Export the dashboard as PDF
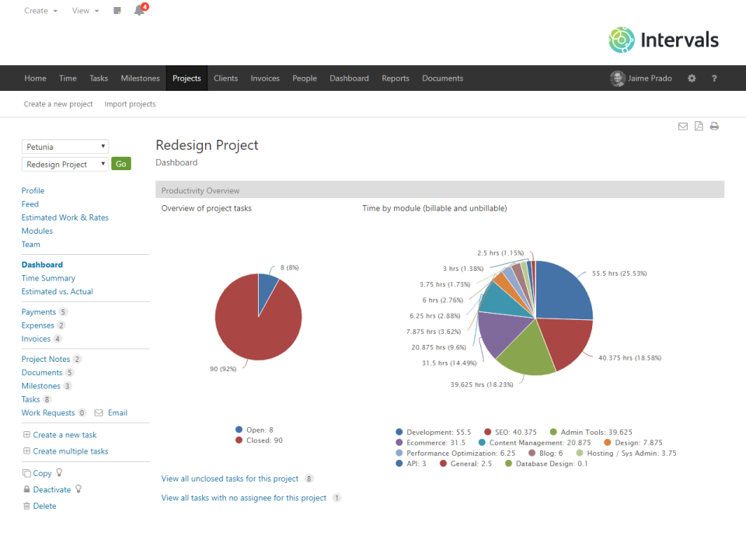Image resolution: width=746 pixels, height=560 pixels. 699,125
